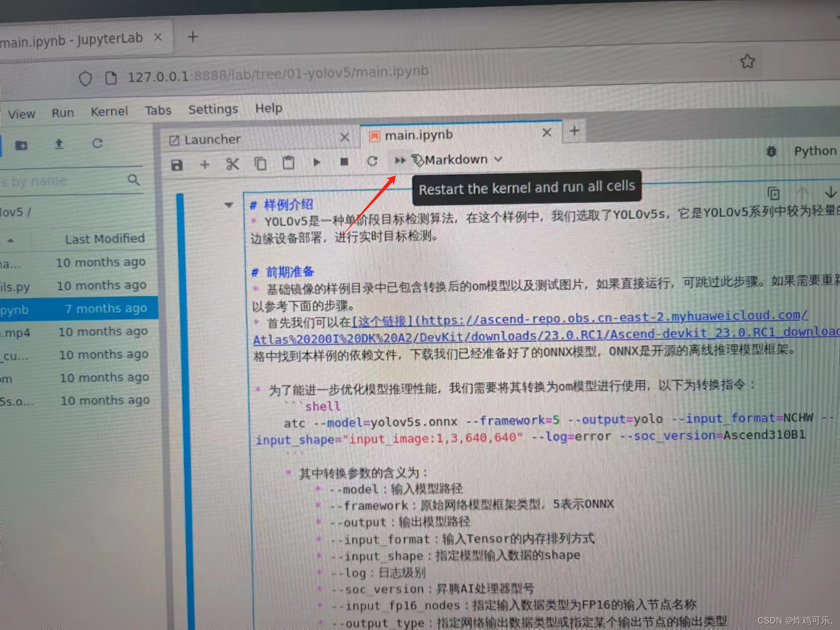The width and height of the screenshot is (840, 630).
Task: Sort files by the Last Modified column
Action: pos(105,239)
